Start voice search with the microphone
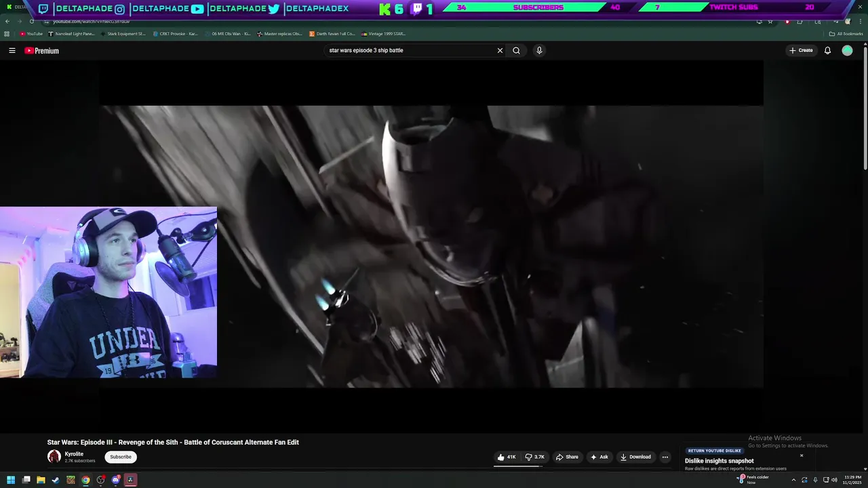 coord(539,50)
